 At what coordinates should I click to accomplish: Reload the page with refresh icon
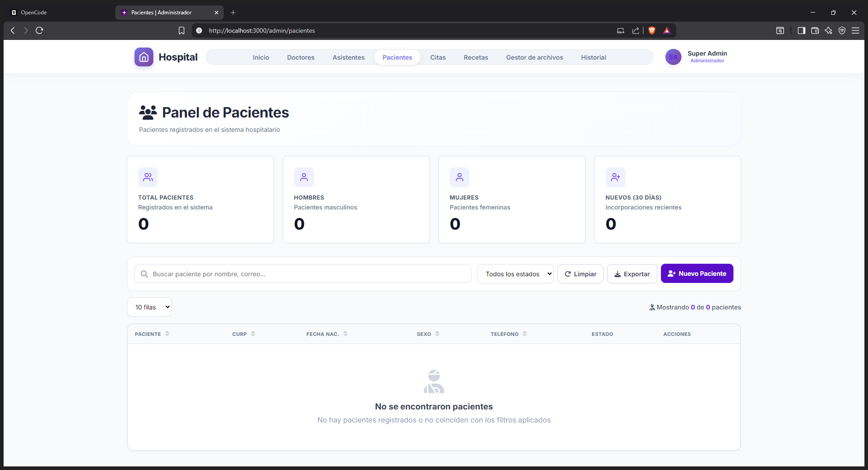click(39, 30)
